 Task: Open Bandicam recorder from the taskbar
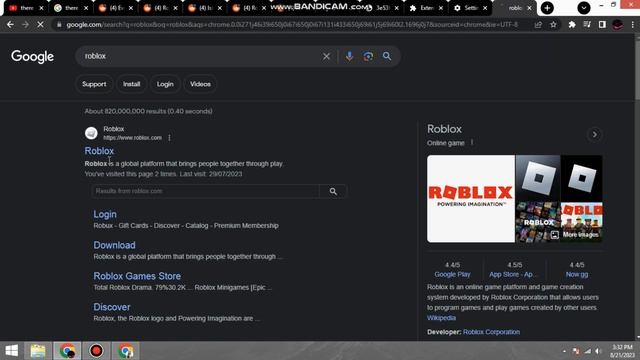96,351
